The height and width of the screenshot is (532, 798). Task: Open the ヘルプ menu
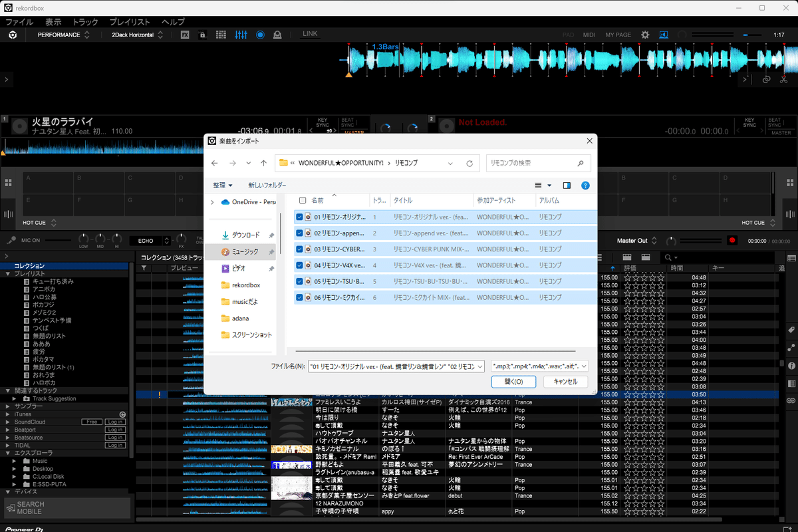(x=173, y=22)
